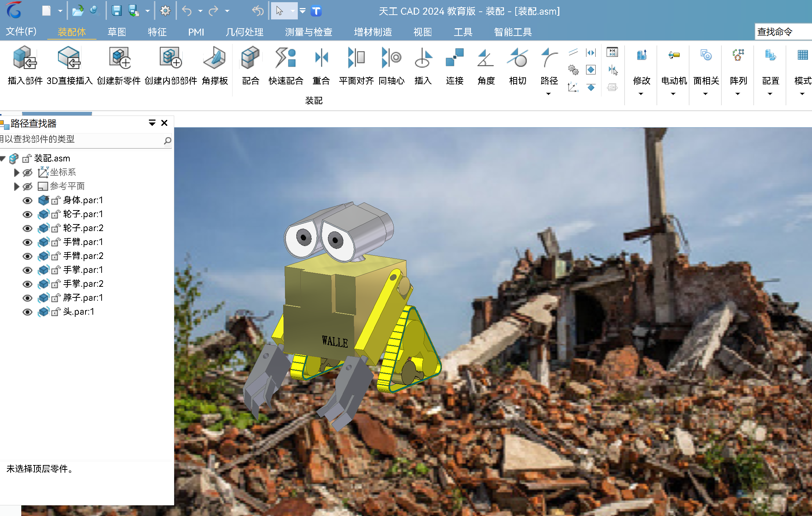Select 头.par:1 in the tree
Viewport: 812px width, 516px height.
(x=78, y=312)
